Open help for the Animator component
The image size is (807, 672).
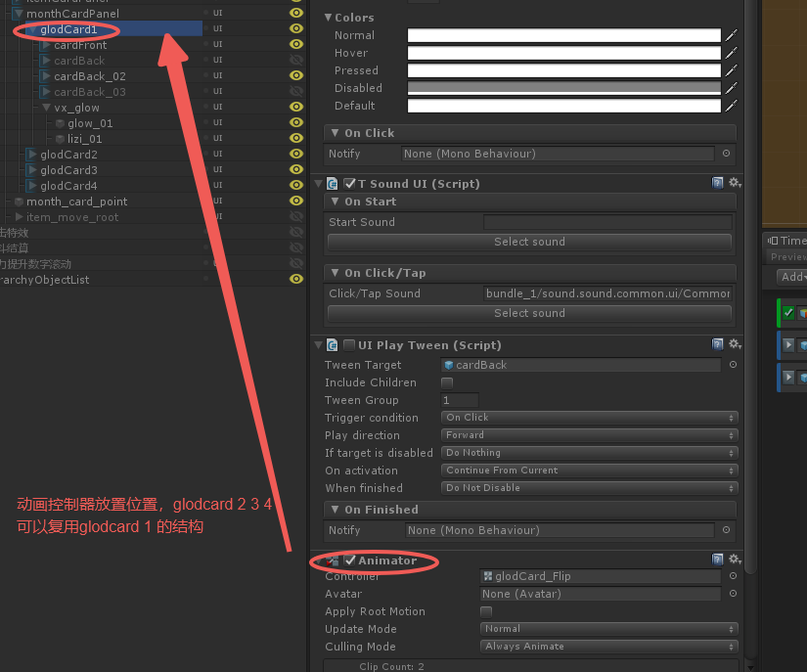click(x=717, y=560)
